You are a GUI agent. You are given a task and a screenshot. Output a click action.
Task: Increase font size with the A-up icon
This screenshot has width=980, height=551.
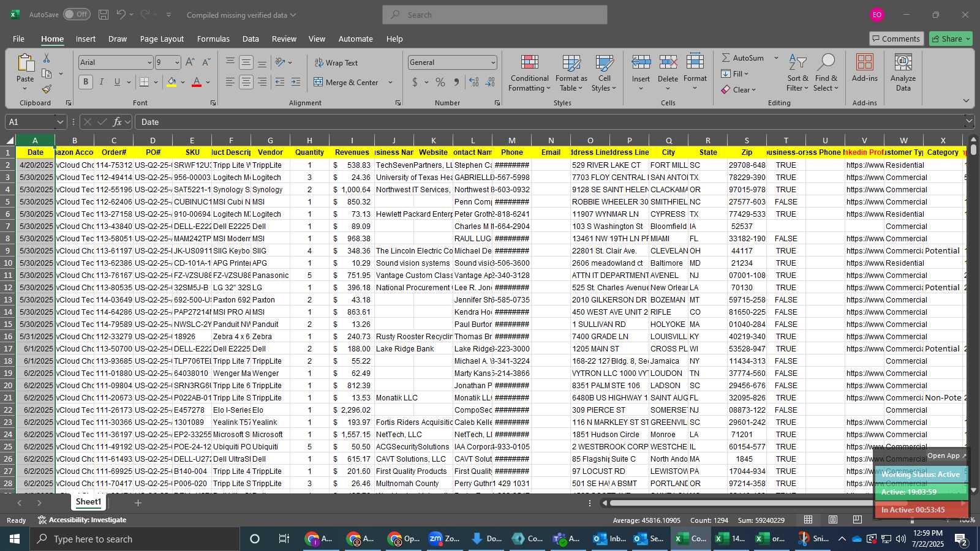190,62
